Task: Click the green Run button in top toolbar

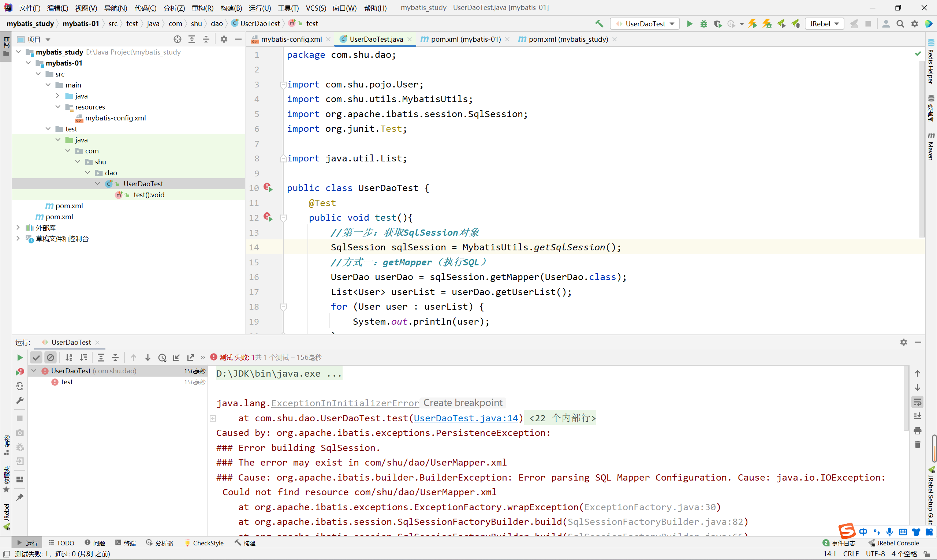Action: pyautogui.click(x=690, y=24)
